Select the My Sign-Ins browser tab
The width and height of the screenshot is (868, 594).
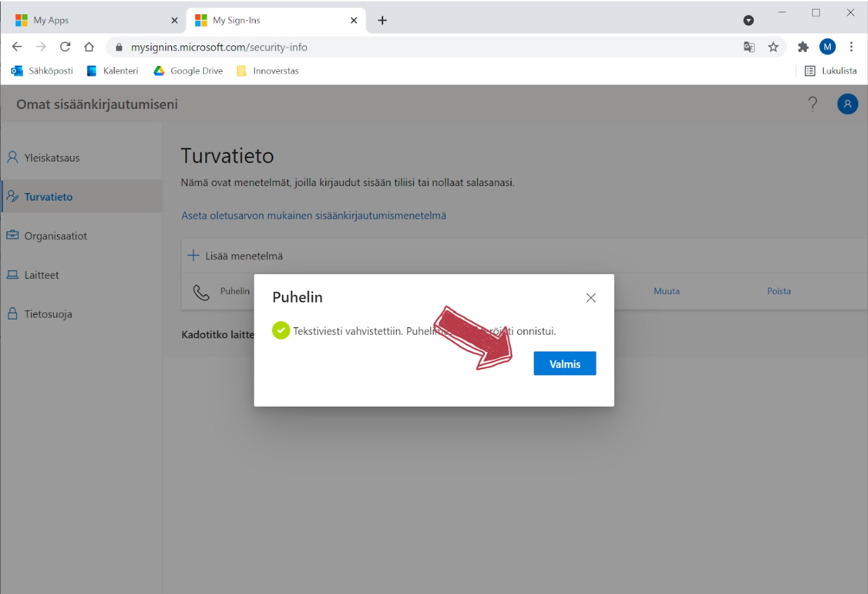tap(276, 20)
